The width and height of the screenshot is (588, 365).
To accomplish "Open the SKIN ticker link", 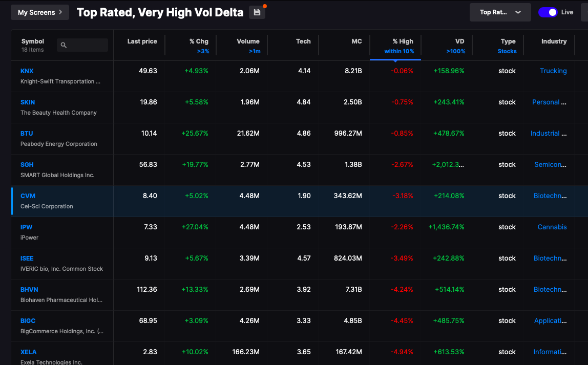I will pos(28,102).
